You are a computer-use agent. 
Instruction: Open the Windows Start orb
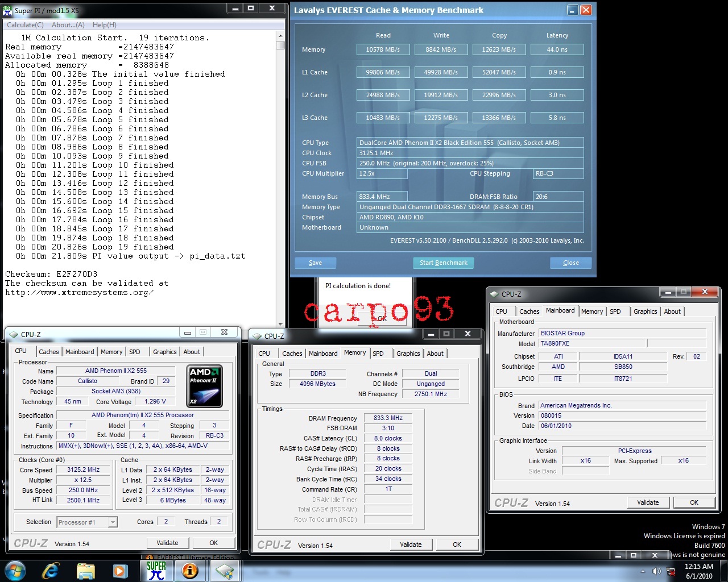coord(15,570)
